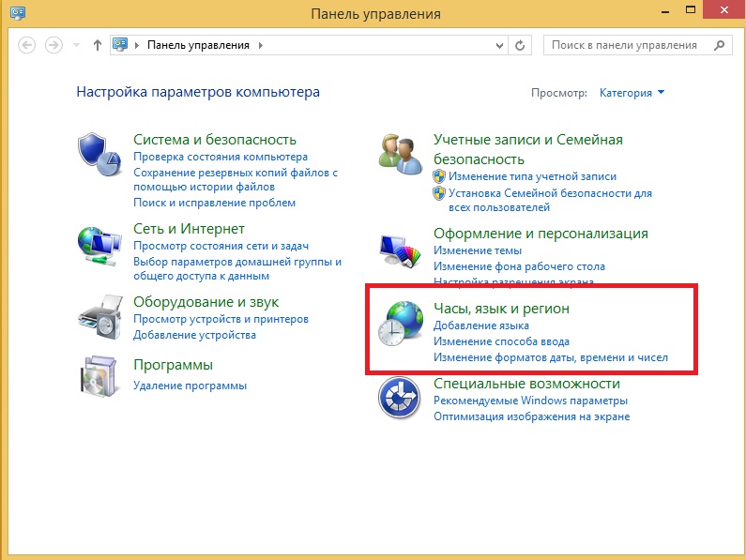Click Изменение форматов даты, времени link
This screenshot has width=746, height=560.
(551, 356)
